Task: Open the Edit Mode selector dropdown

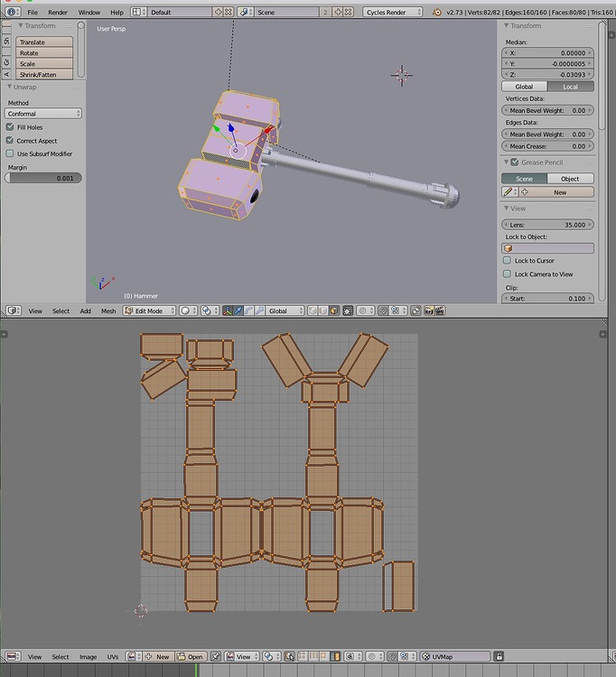Action: (x=149, y=311)
